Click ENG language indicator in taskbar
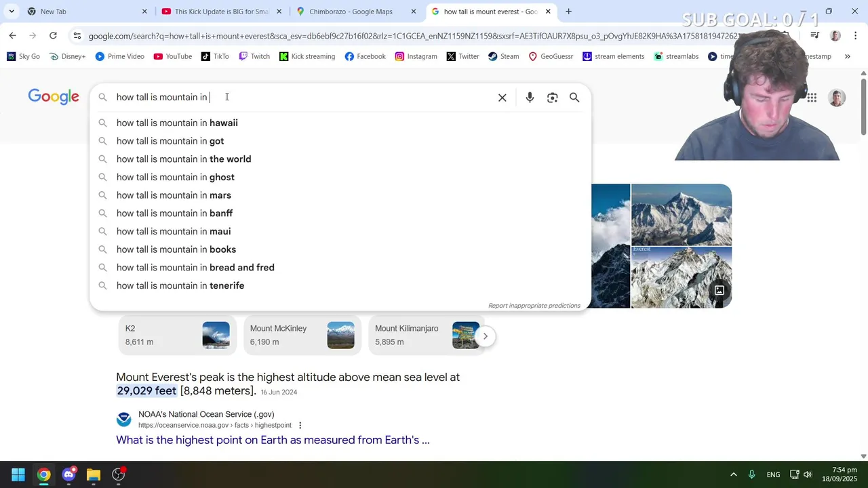Image resolution: width=868 pixels, height=488 pixels. click(773, 474)
